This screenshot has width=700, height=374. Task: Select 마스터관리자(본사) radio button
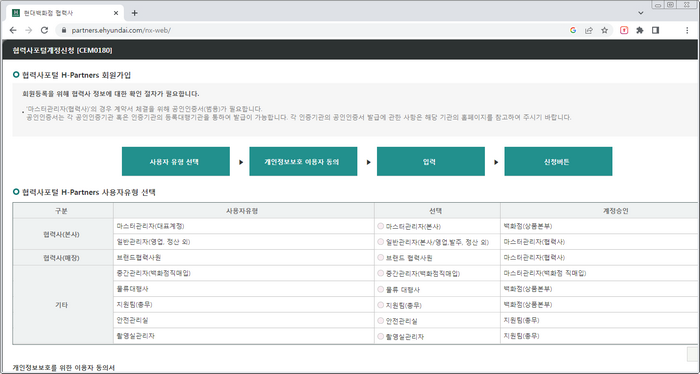pyautogui.click(x=380, y=226)
